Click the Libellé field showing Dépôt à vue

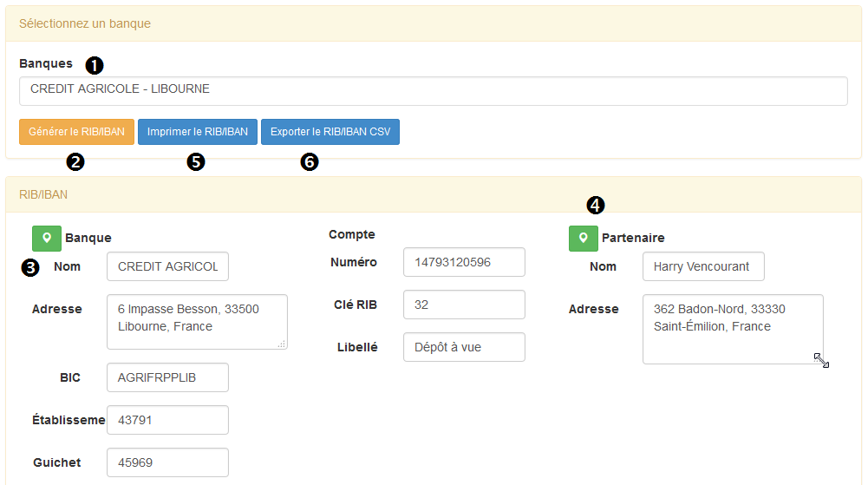464,347
